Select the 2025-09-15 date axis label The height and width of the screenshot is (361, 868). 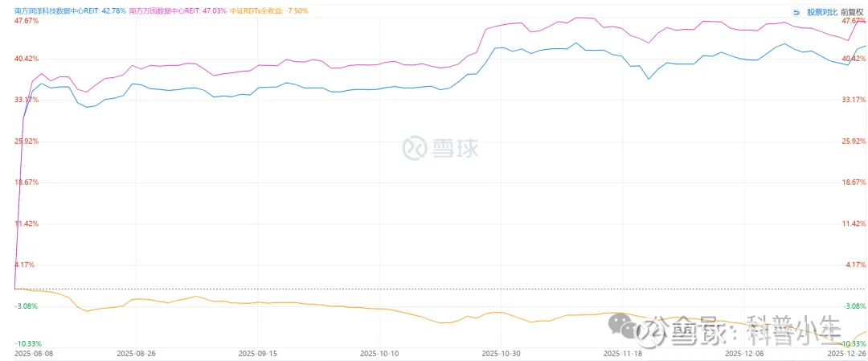pos(259,352)
